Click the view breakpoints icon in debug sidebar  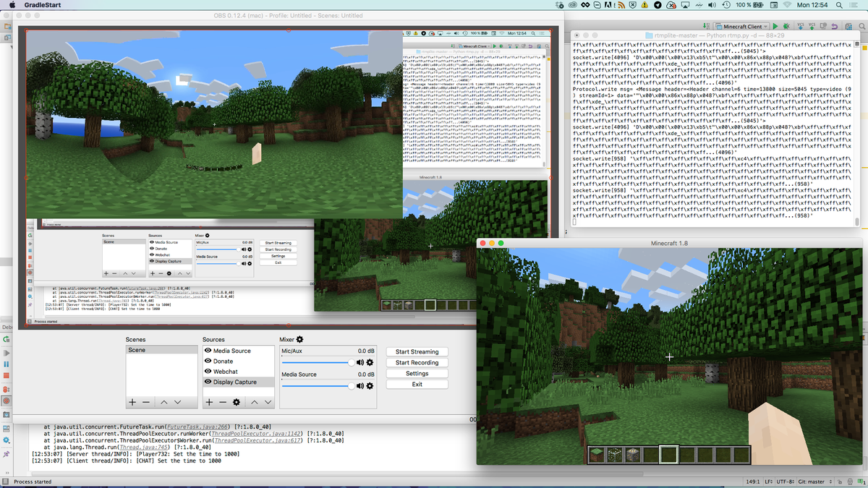(x=7, y=389)
